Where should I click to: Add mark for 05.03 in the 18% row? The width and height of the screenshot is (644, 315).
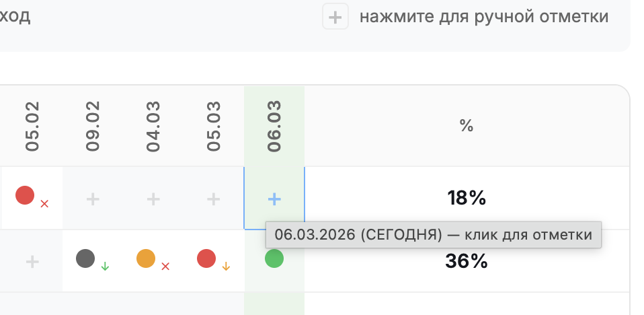pyautogui.click(x=213, y=199)
